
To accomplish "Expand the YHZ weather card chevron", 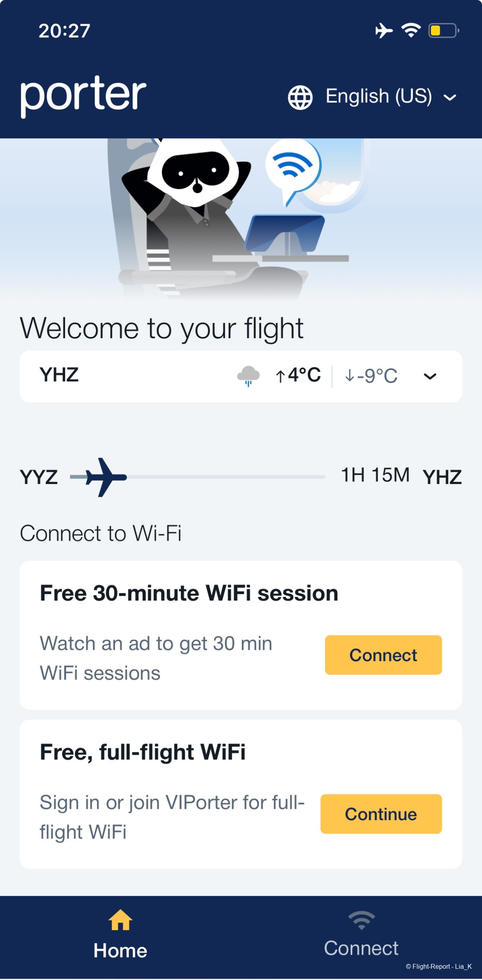I will [430, 376].
